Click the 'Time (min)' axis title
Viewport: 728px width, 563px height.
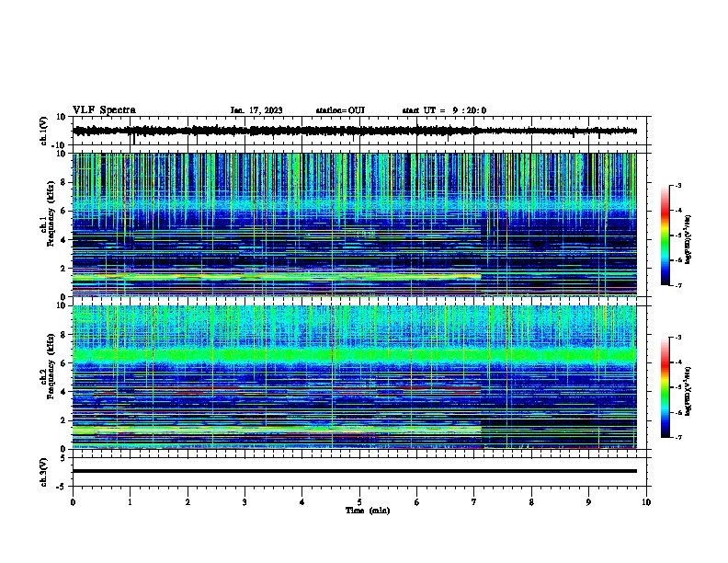[x=368, y=511]
